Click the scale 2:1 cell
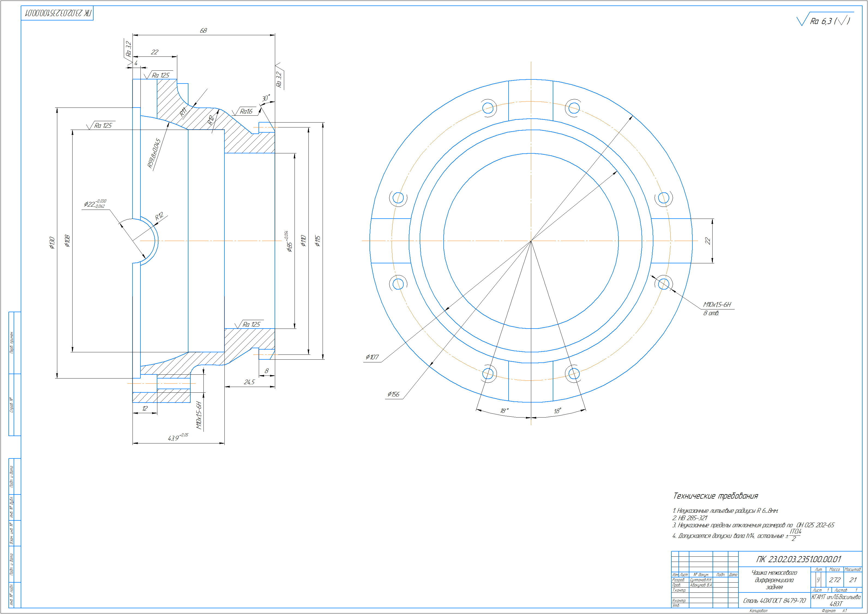 click(x=853, y=580)
